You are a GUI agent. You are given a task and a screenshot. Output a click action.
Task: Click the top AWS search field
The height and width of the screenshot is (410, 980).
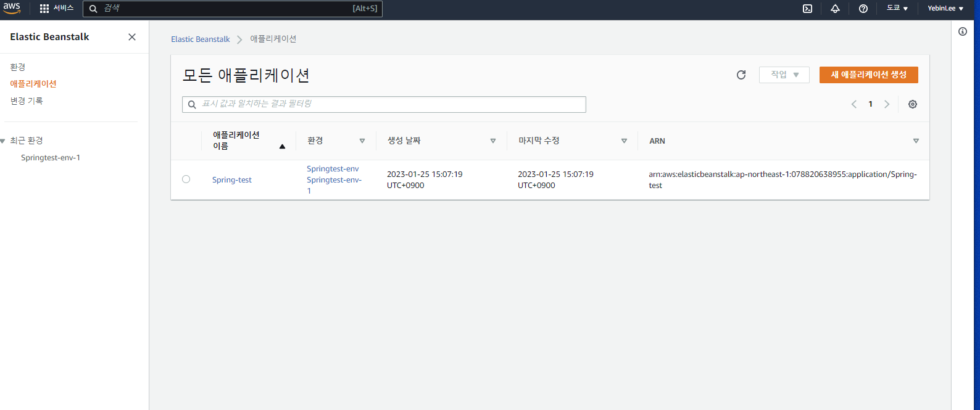click(x=233, y=9)
